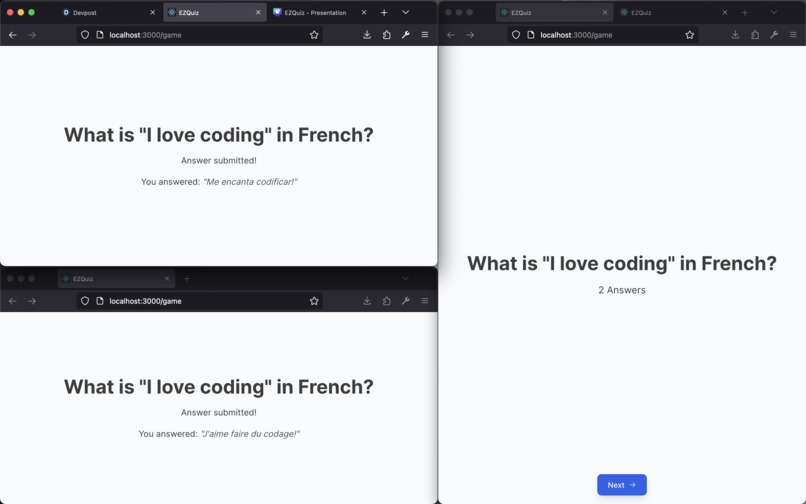This screenshot has height=504, width=806.
Task: Expand the tab list in the top-left window
Action: [406, 12]
